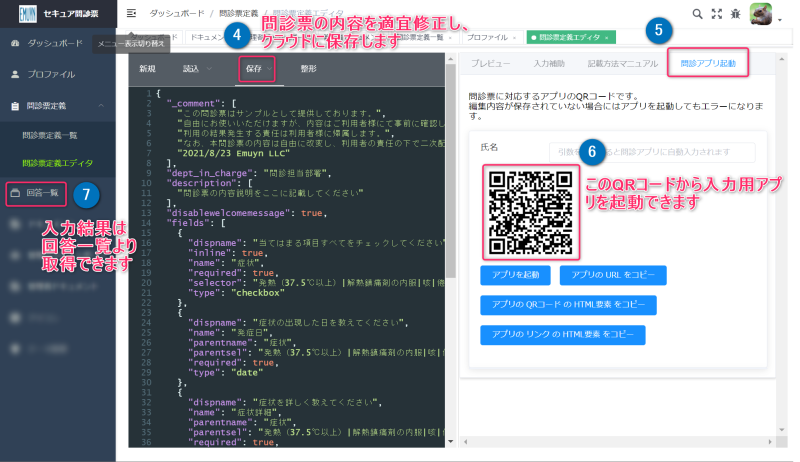Click the "name": "発症日" code line

coord(228,333)
